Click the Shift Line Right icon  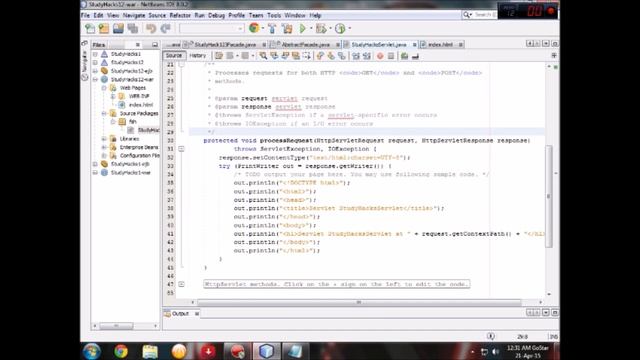click(x=367, y=56)
